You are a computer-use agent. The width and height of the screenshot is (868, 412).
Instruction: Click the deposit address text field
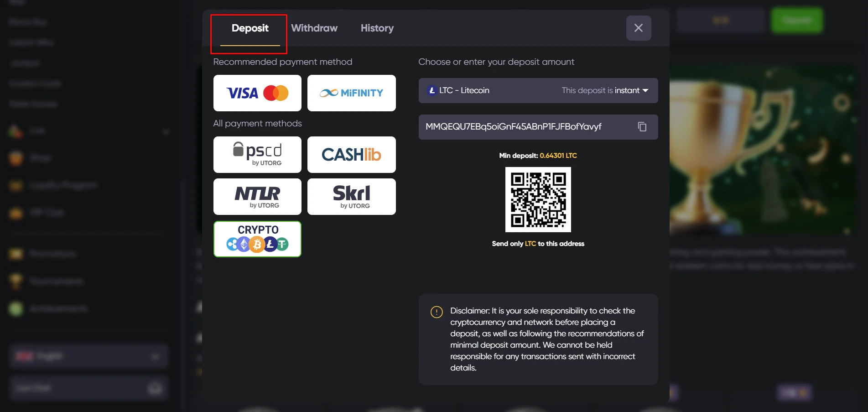tap(538, 127)
